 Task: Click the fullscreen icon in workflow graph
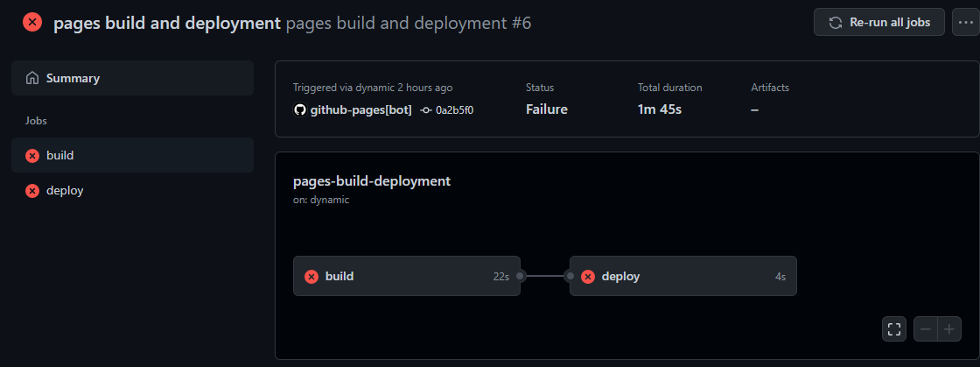tap(894, 329)
